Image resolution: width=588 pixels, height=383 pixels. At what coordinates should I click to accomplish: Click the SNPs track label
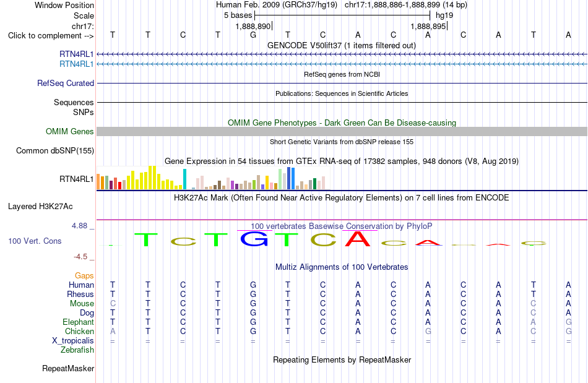84,112
